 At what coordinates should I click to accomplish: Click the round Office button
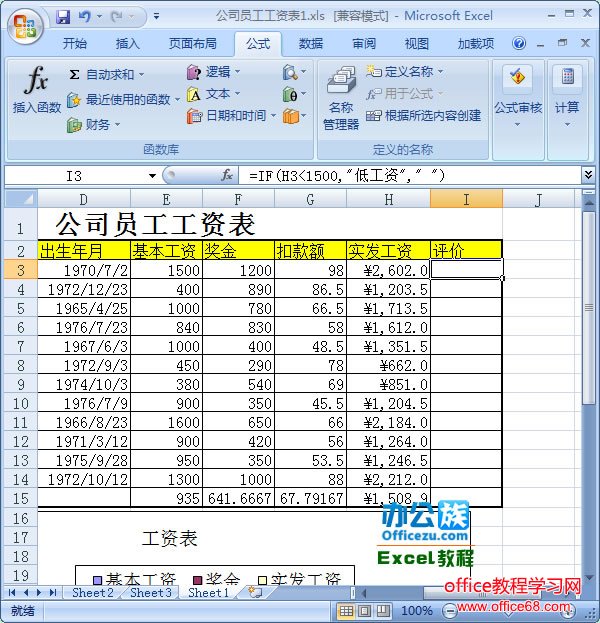pyautogui.click(x=25, y=26)
